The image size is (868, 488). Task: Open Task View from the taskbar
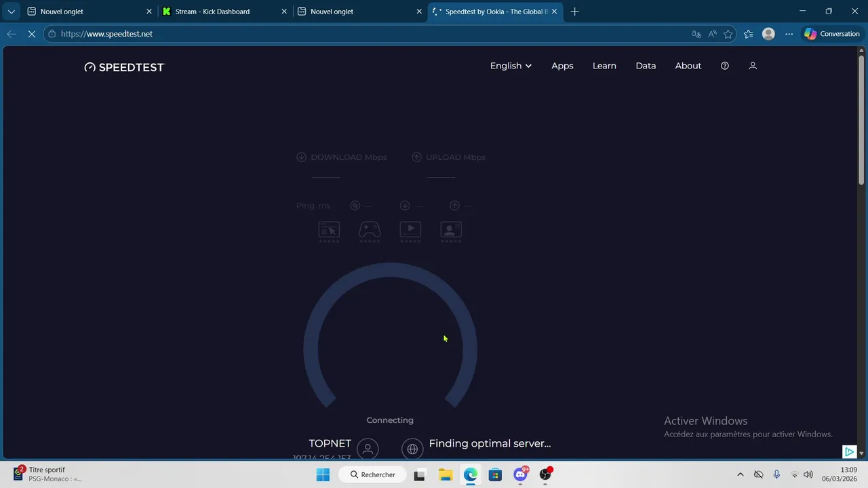420,474
